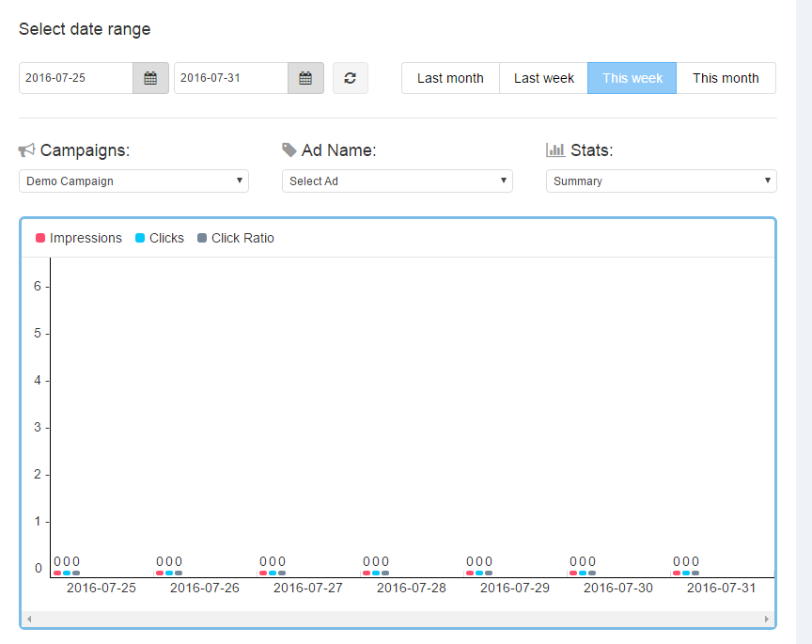Toggle Click Ratio series in legend
812x644 pixels.
point(236,238)
